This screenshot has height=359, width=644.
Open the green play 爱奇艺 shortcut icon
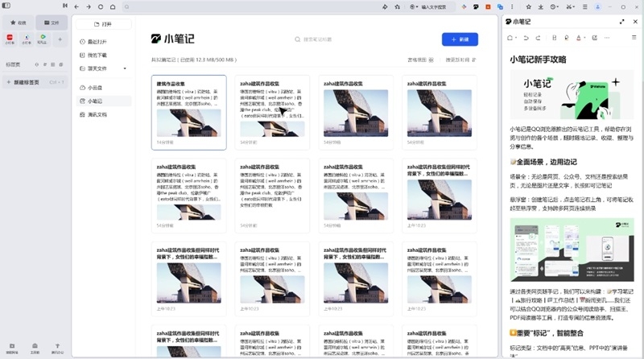pyautogui.click(x=43, y=39)
